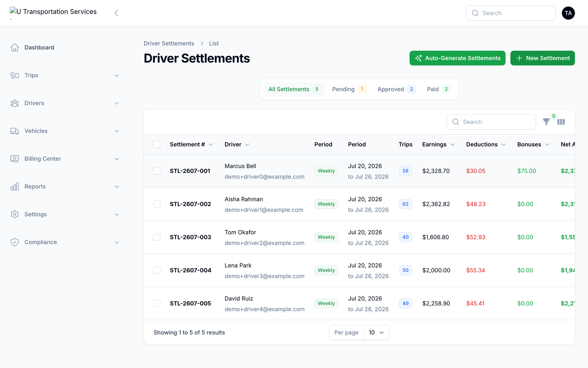The image size is (588, 368).
Task: Check the STL-2607-003 row checkbox
Action: [157, 237]
